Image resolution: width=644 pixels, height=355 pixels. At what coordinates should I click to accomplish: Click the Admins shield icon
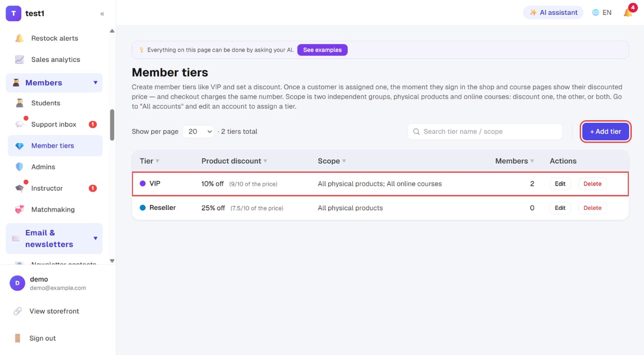click(19, 167)
